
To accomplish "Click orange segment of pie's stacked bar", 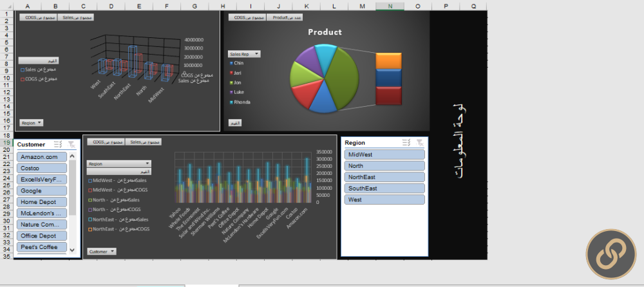I will pyautogui.click(x=388, y=60).
